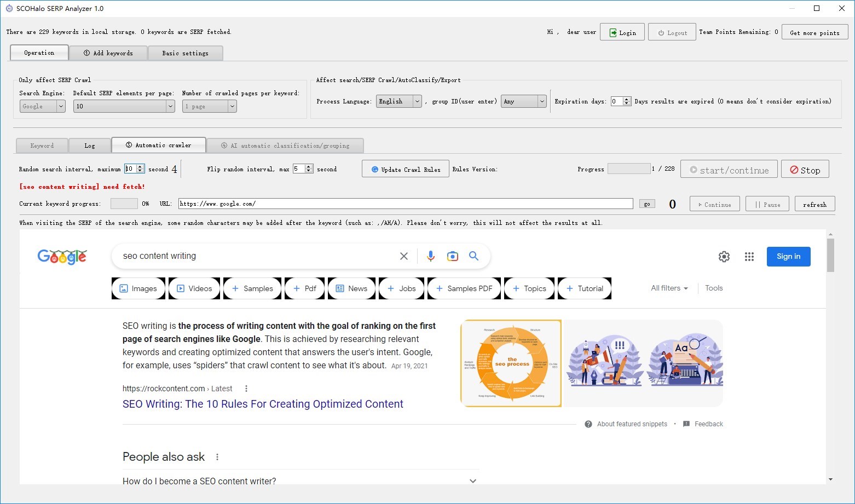Click Google Sign in button
855x504 pixels.
tap(788, 256)
